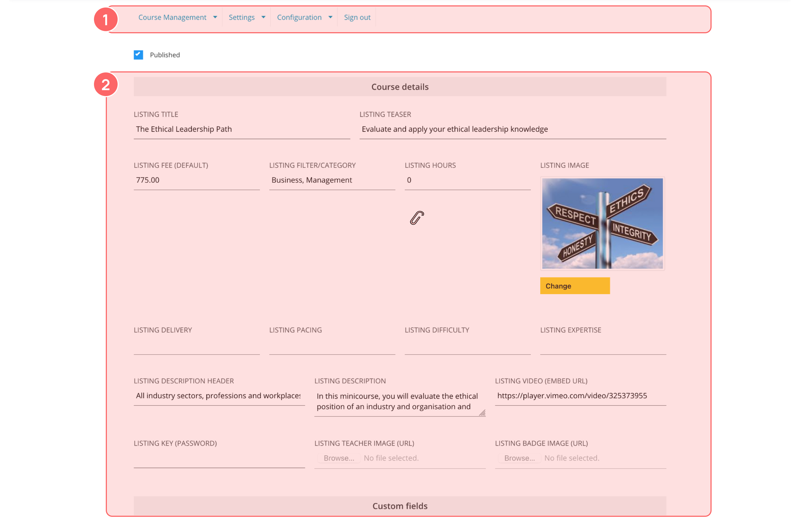Click the Custom fields section header

(400, 506)
